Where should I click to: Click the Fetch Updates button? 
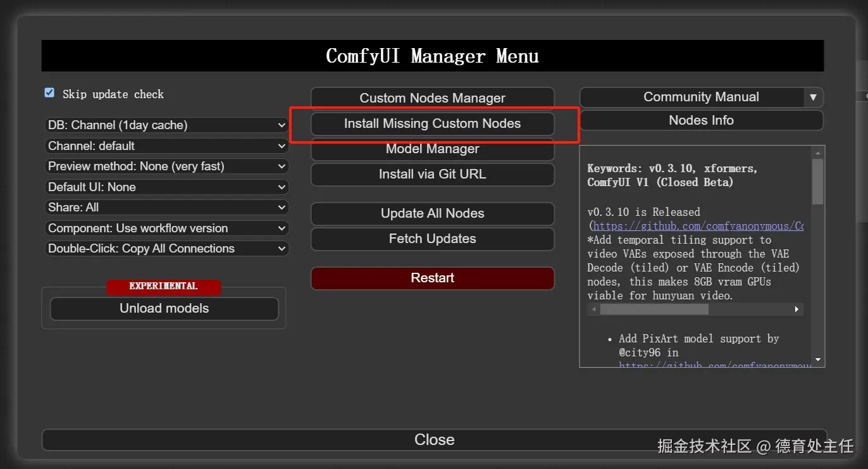(x=433, y=239)
